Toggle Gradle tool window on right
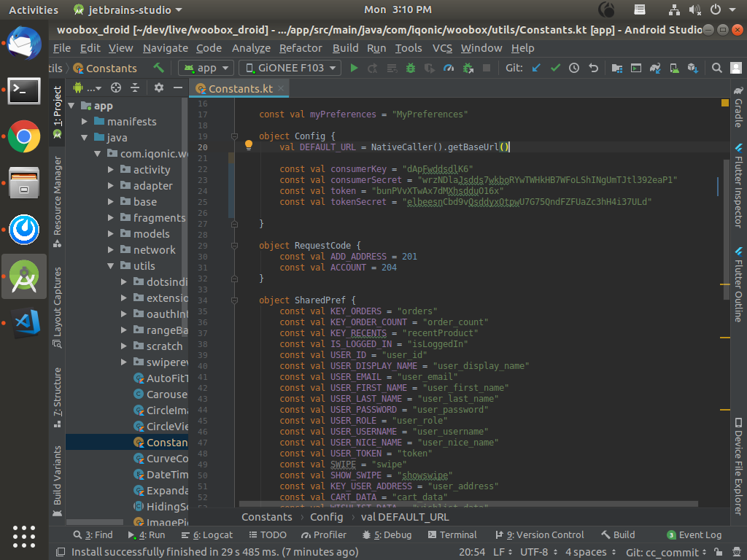 coord(738,106)
